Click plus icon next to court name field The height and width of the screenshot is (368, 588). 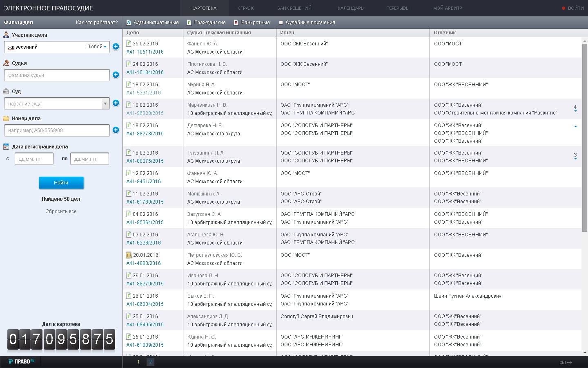116,103
